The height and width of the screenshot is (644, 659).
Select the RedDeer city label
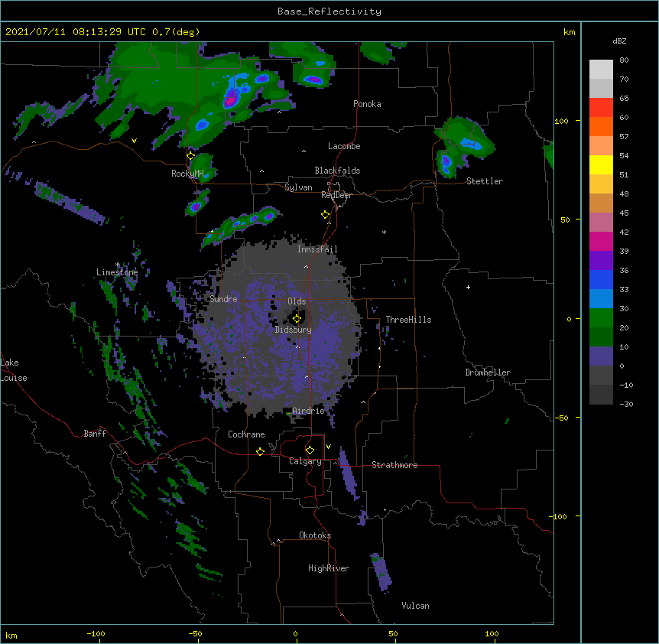pyautogui.click(x=336, y=195)
